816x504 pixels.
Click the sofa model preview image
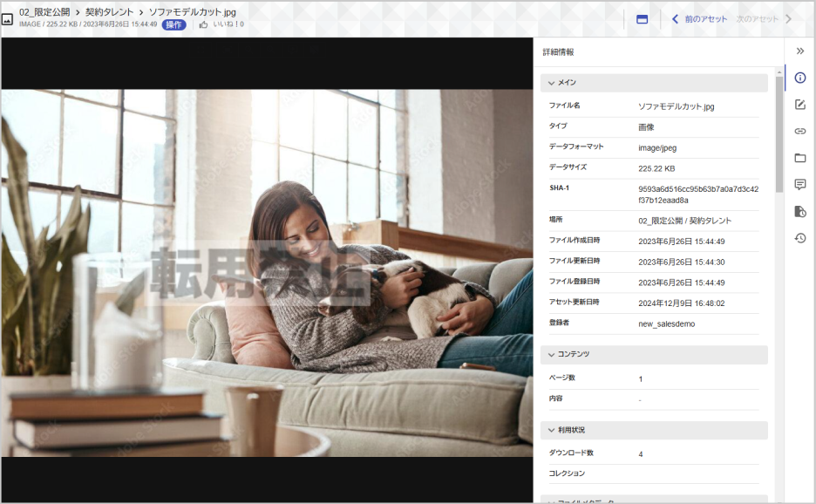pyautogui.click(x=267, y=270)
